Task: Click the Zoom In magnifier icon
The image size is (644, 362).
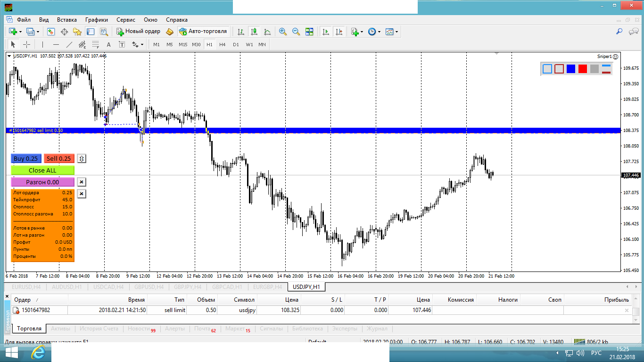Action: pyautogui.click(x=283, y=32)
